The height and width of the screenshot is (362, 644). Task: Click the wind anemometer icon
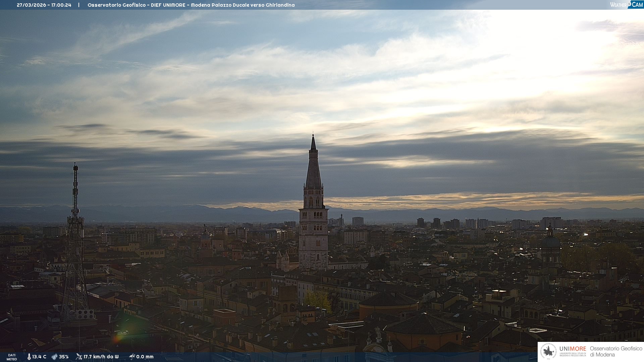79,357
